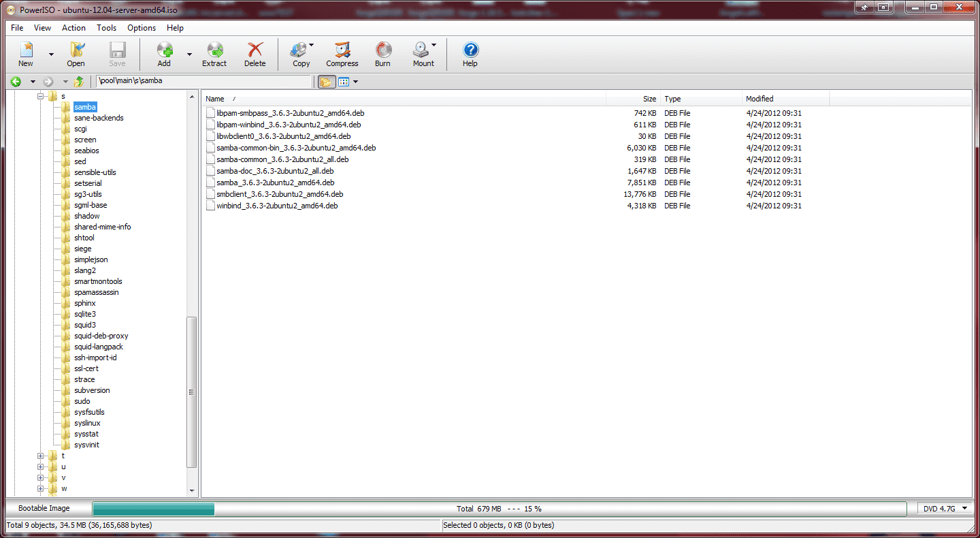
Task: Select the sane-backends tree folder
Action: click(99, 118)
